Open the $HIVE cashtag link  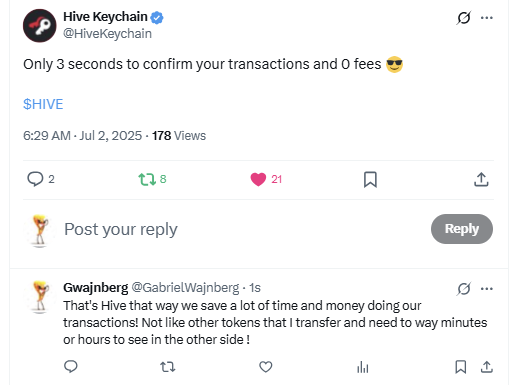coord(43,104)
